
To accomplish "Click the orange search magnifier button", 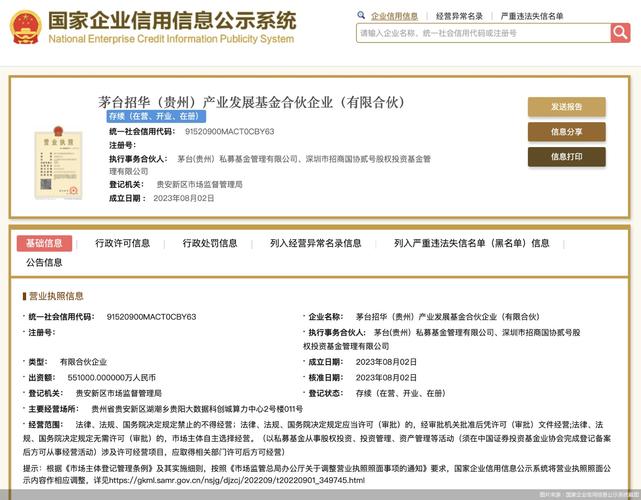I will pos(620,33).
